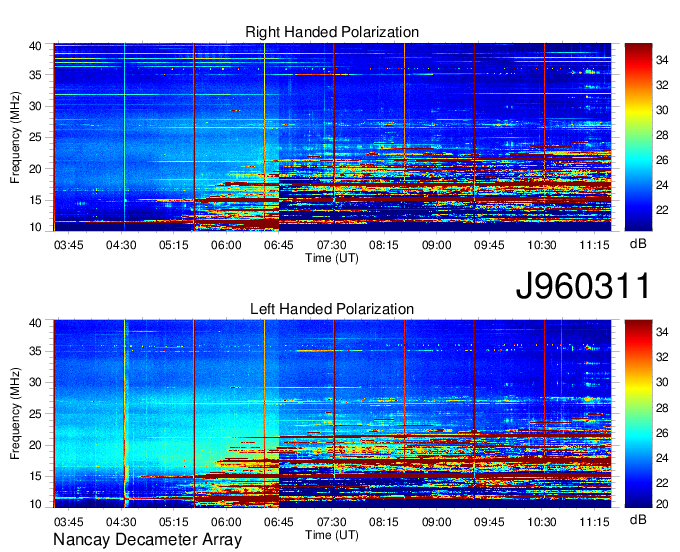Click 08:15 tick on Left Handed time axis
This screenshot has height=552, width=680.
point(384,522)
